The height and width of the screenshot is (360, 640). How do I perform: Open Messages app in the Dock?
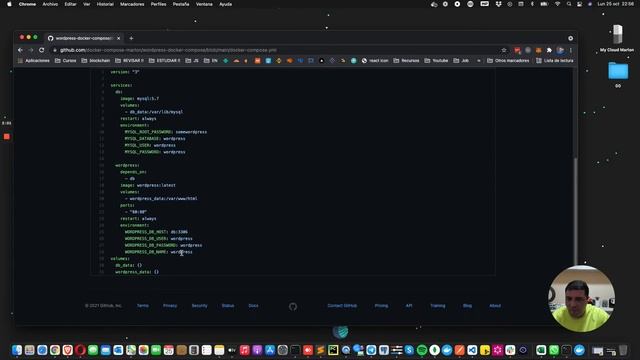(x=93, y=350)
